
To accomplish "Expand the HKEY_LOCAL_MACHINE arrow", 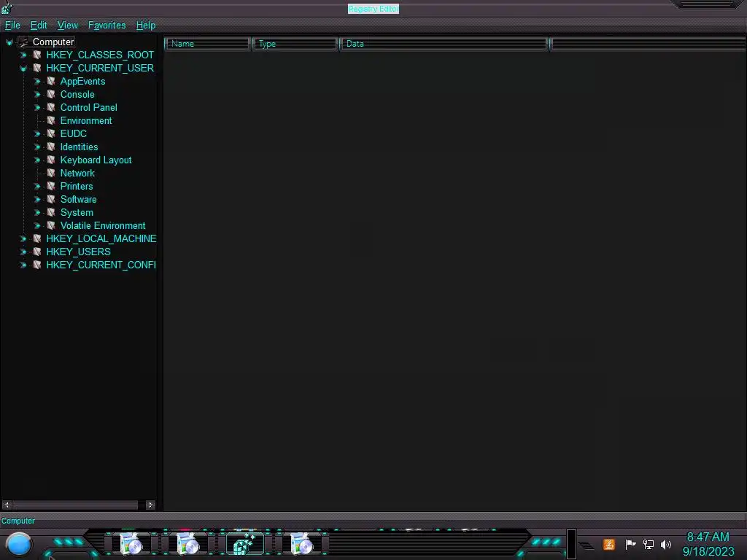I will point(23,238).
